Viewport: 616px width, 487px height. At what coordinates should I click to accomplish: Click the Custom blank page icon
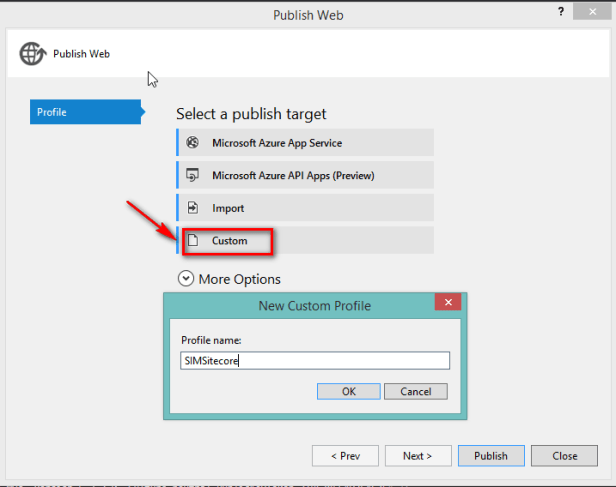click(192, 240)
